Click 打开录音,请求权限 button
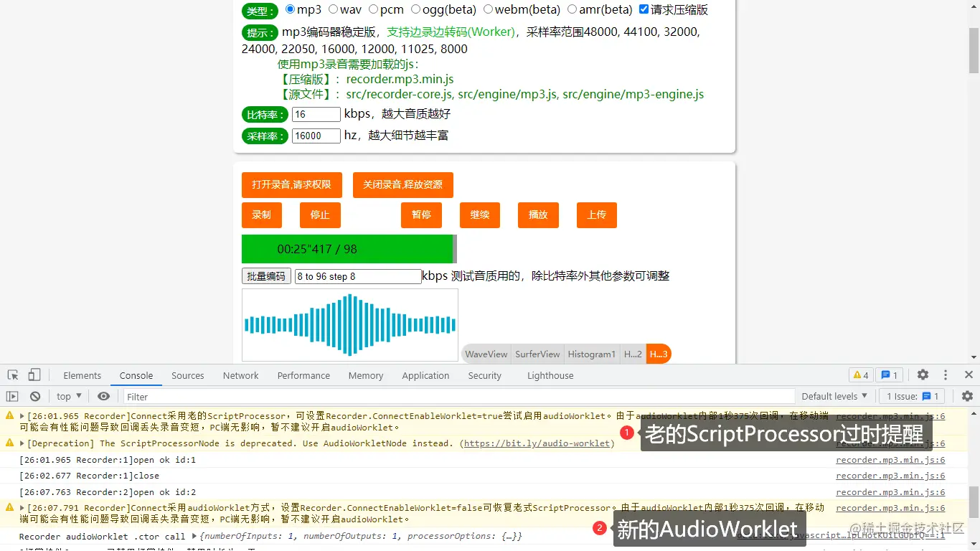This screenshot has width=980, height=551. pyautogui.click(x=292, y=184)
